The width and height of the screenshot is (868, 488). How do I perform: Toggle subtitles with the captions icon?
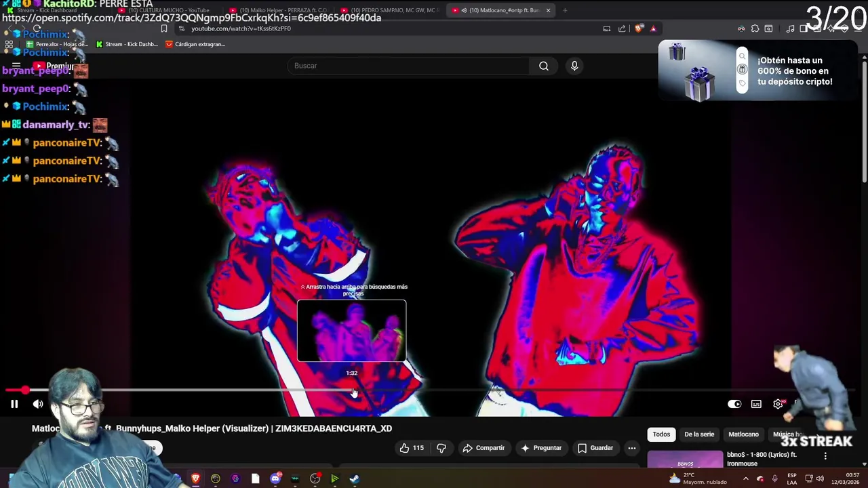coord(756,404)
